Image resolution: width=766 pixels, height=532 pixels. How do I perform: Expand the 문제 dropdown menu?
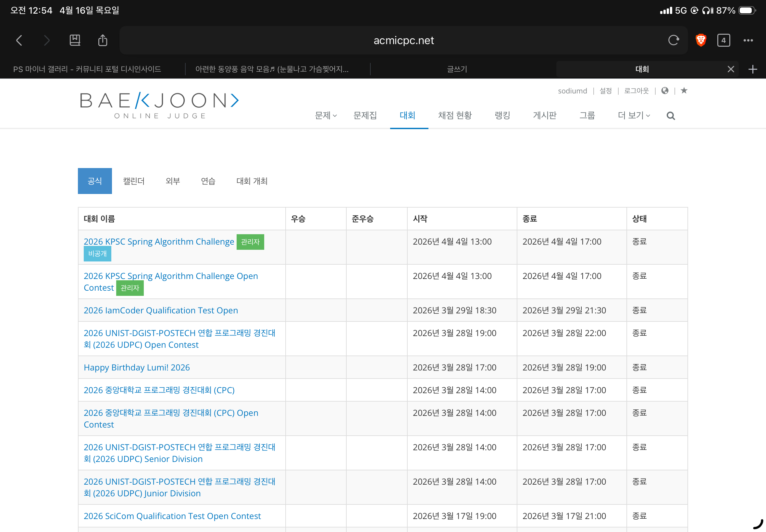coord(326,115)
